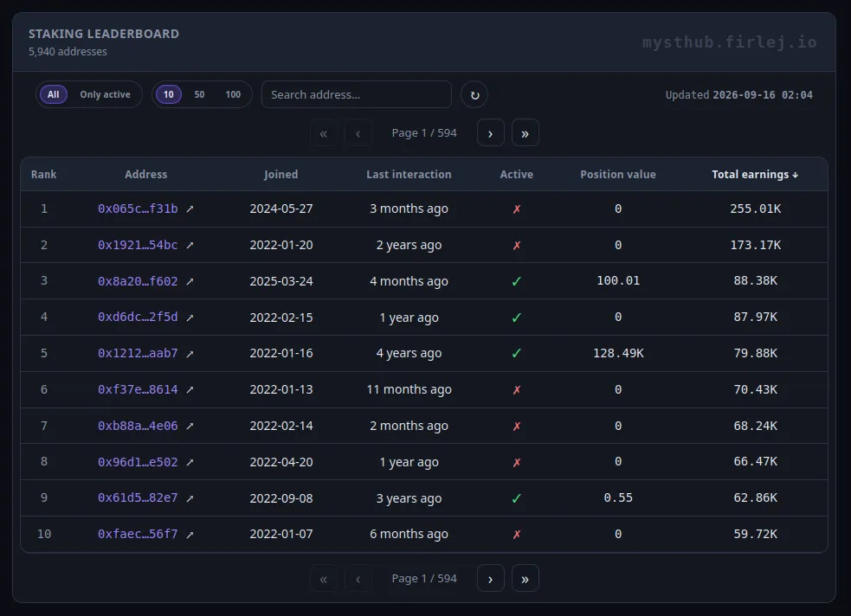Viewport: 851px width, 616px height.
Task: Sort by Joined column header
Action: [280, 175]
